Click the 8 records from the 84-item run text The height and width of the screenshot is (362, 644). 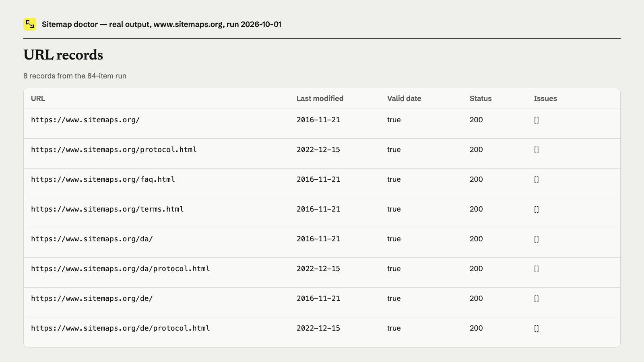coord(75,76)
